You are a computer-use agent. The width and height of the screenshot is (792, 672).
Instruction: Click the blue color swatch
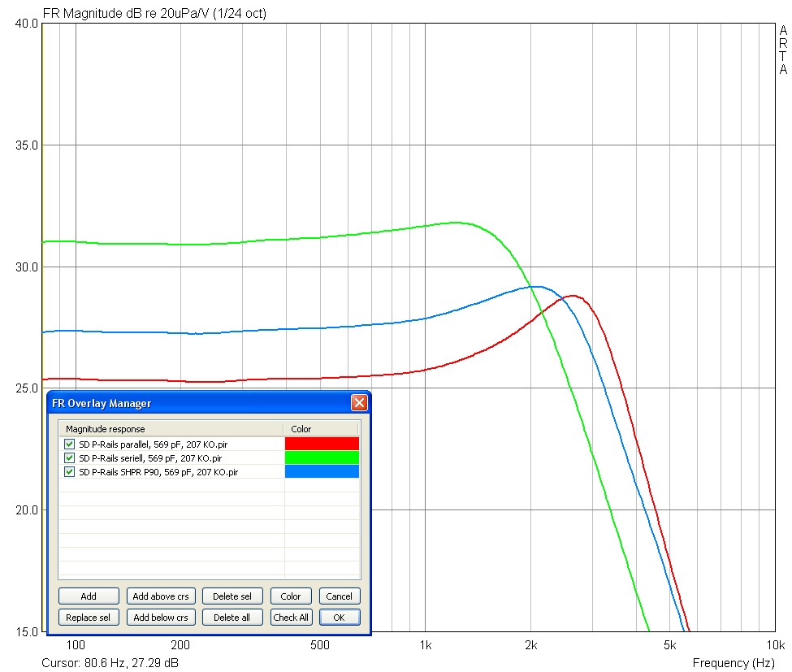pos(322,471)
